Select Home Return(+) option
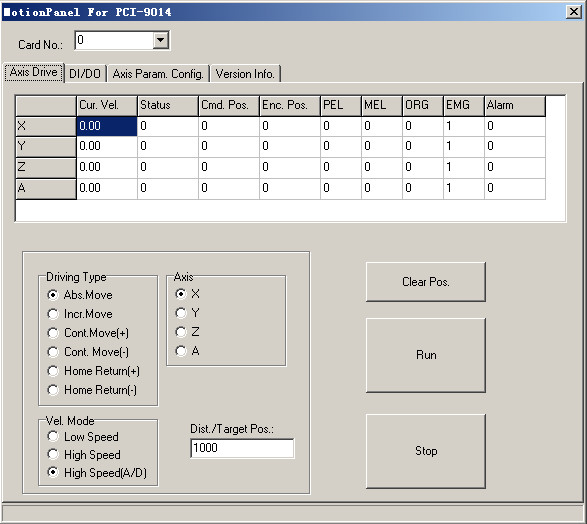587x524 pixels. pos(94,371)
